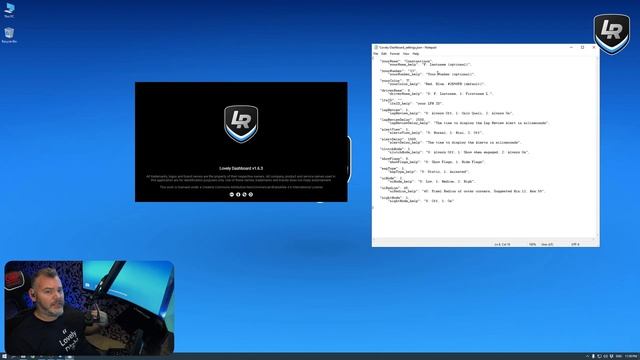Click the "showFlags_help" line in Notepad

pos(437,162)
